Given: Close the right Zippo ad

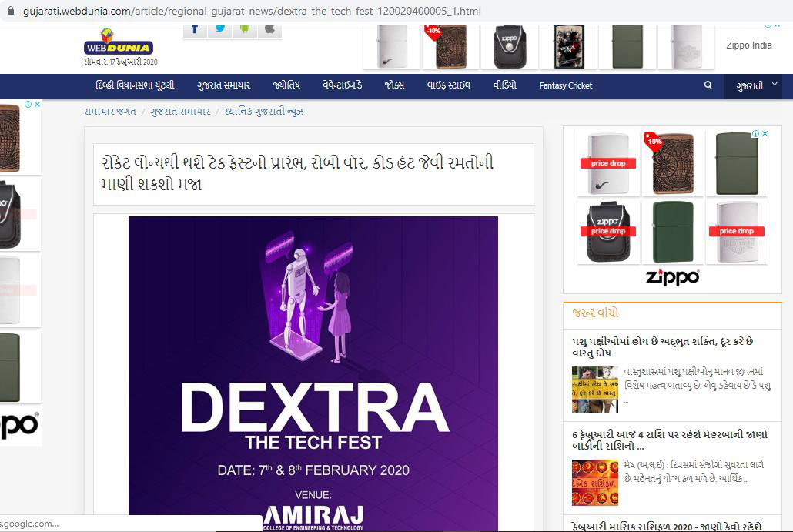Looking at the screenshot, I should tap(765, 133).
